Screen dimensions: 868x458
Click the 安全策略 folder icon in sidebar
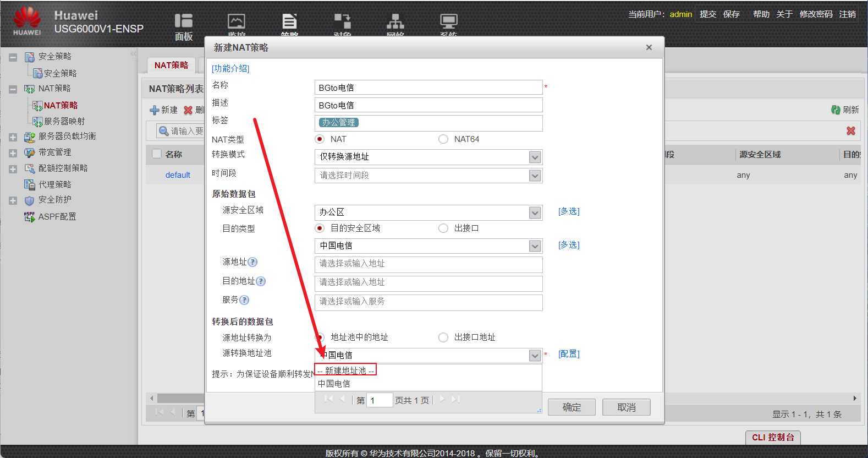point(30,57)
